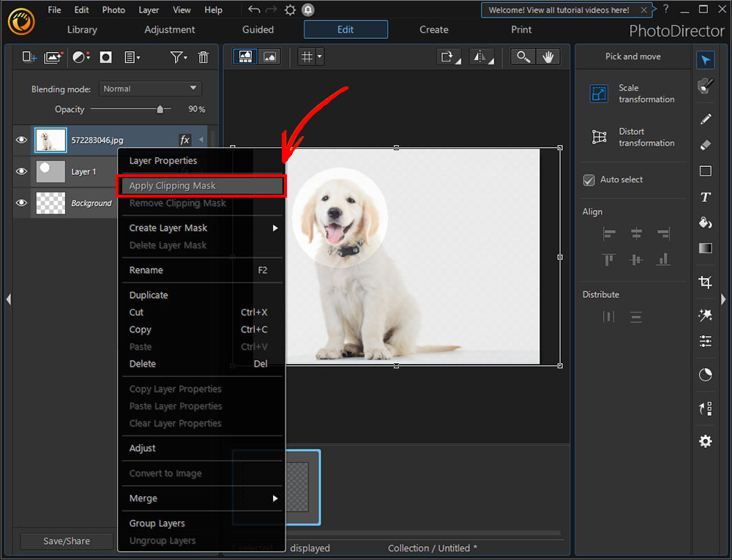Open the Scale transformation tool

point(598,94)
